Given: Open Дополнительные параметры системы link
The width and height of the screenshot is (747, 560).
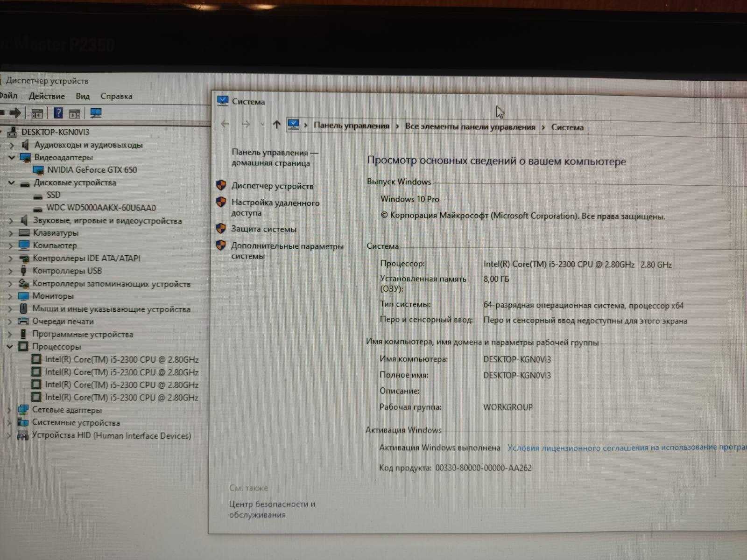Looking at the screenshot, I should pyautogui.click(x=287, y=251).
